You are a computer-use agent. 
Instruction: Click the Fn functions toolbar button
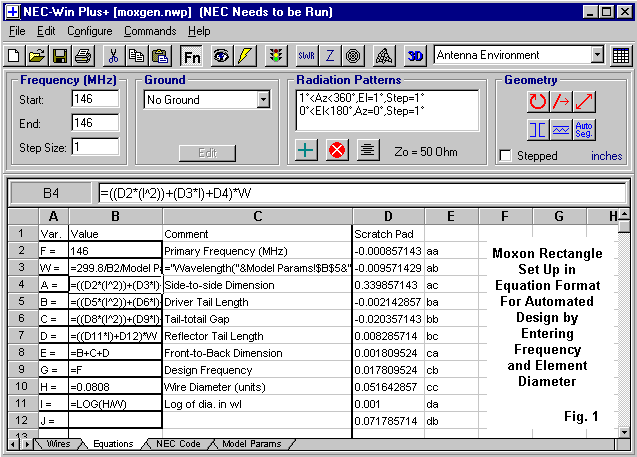pyautogui.click(x=191, y=55)
